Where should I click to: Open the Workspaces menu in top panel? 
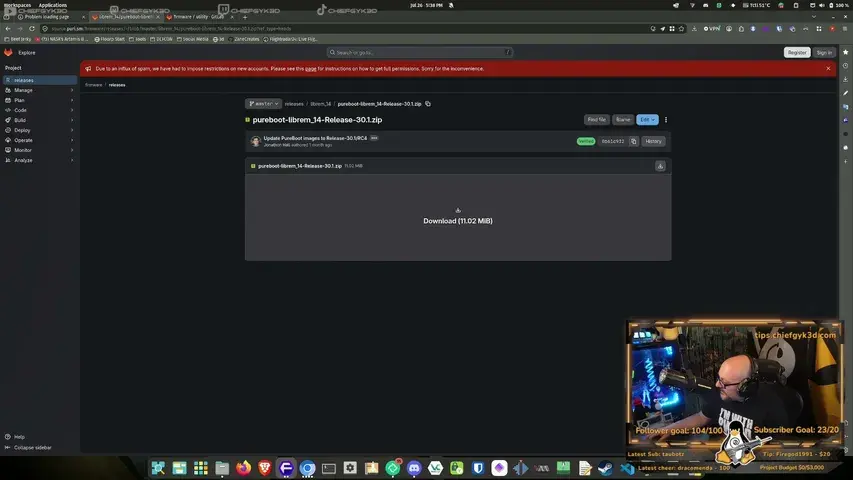(x=17, y=5)
